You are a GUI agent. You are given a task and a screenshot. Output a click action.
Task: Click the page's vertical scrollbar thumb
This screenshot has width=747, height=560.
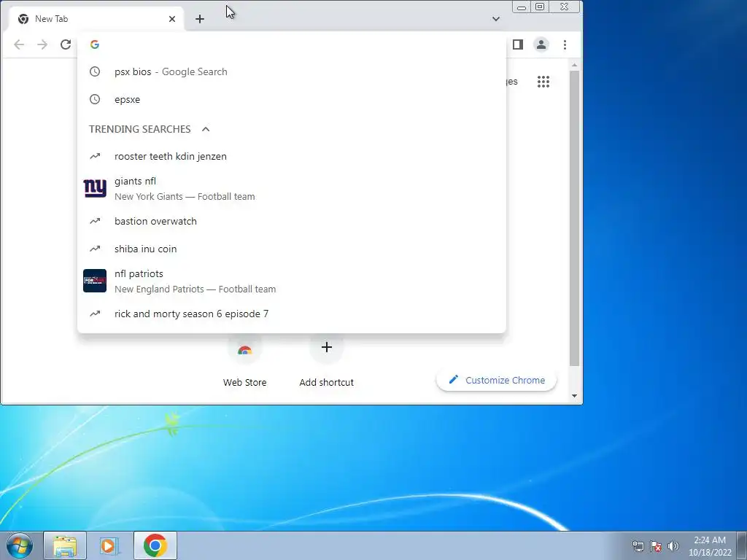(x=575, y=218)
